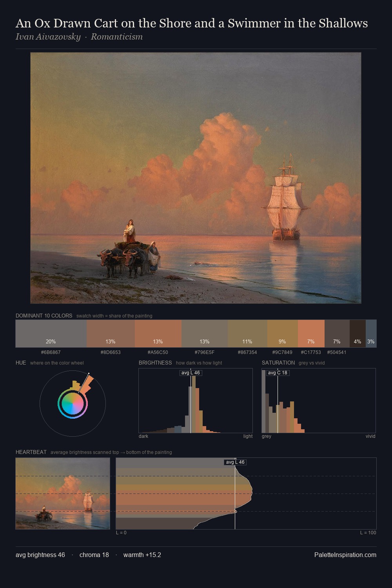
Task: Click the 'warmth +15.2' footer stat
Action: pos(142,555)
